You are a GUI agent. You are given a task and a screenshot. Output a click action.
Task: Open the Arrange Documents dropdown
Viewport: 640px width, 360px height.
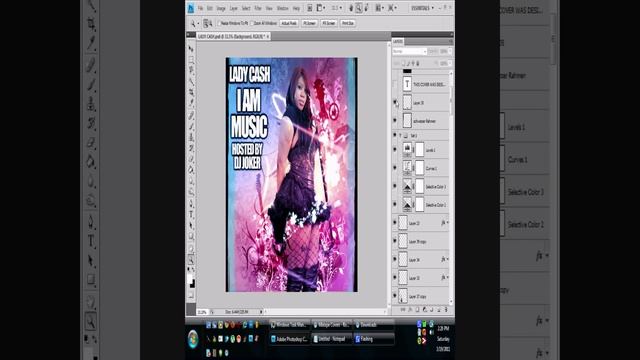pyautogui.click(x=379, y=8)
